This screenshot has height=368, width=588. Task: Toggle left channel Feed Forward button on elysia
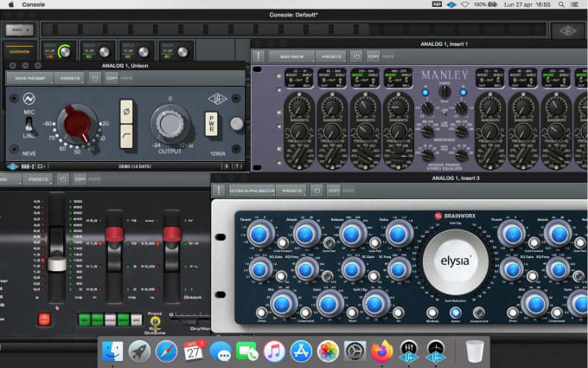tap(283, 242)
